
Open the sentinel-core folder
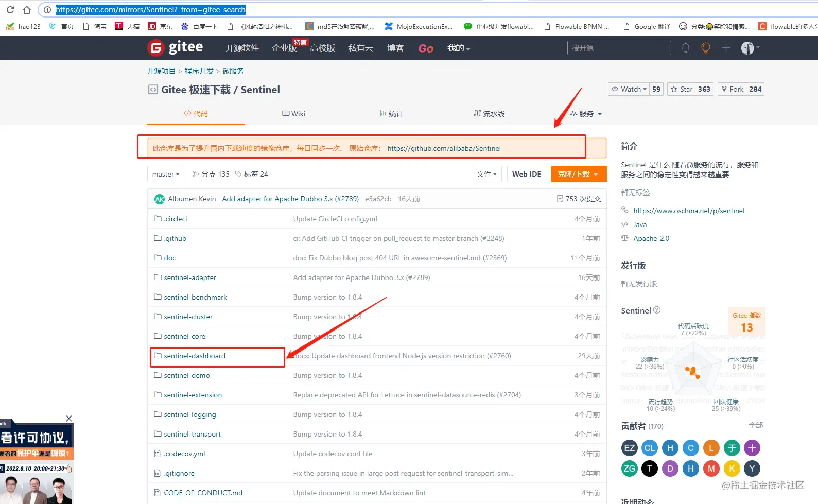pos(185,336)
